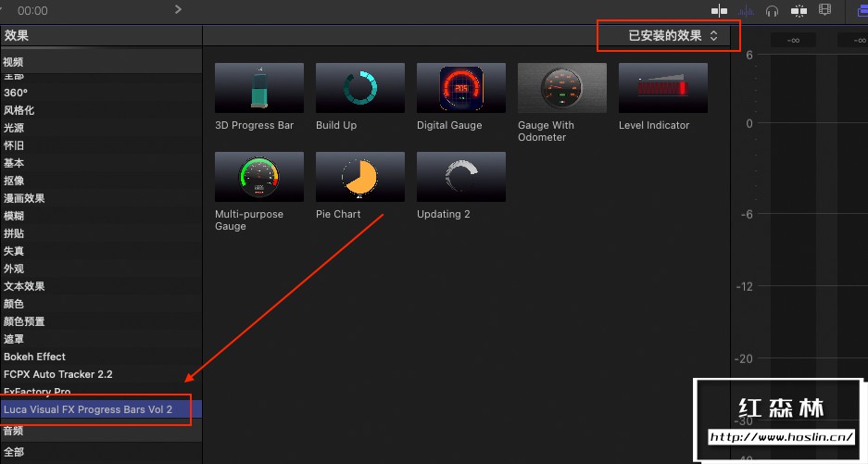Select the 3D Progress Bar effect thumbnail
Screen dimensions: 868x464
[x=259, y=87]
